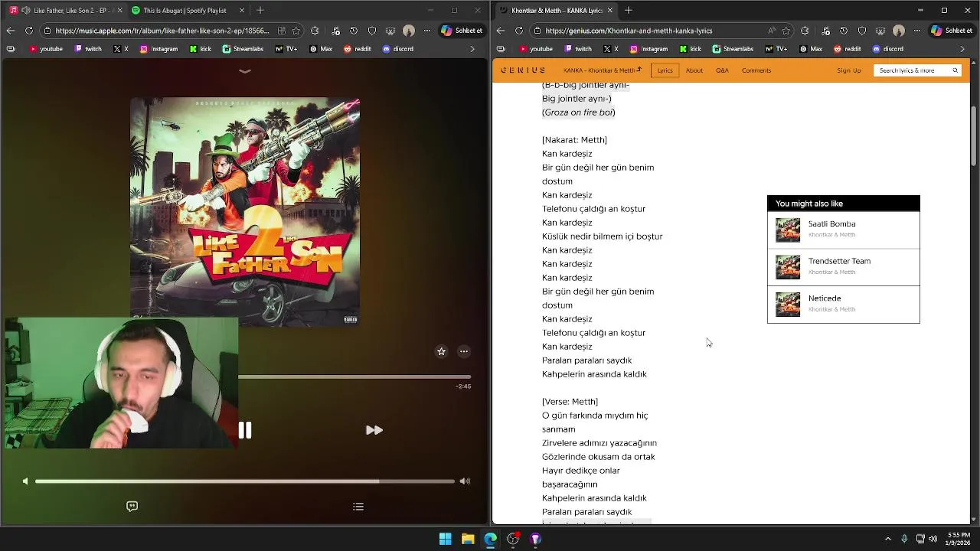
Task: Show the Up Next queue list icon
Action: click(358, 507)
